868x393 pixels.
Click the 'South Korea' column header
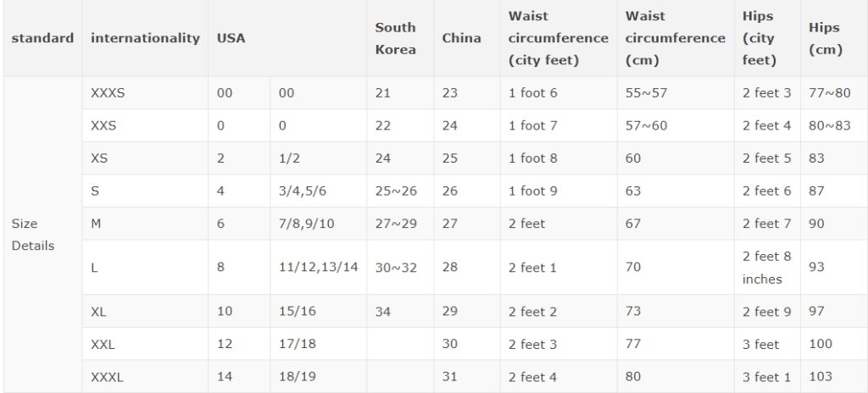click(400, 38)
